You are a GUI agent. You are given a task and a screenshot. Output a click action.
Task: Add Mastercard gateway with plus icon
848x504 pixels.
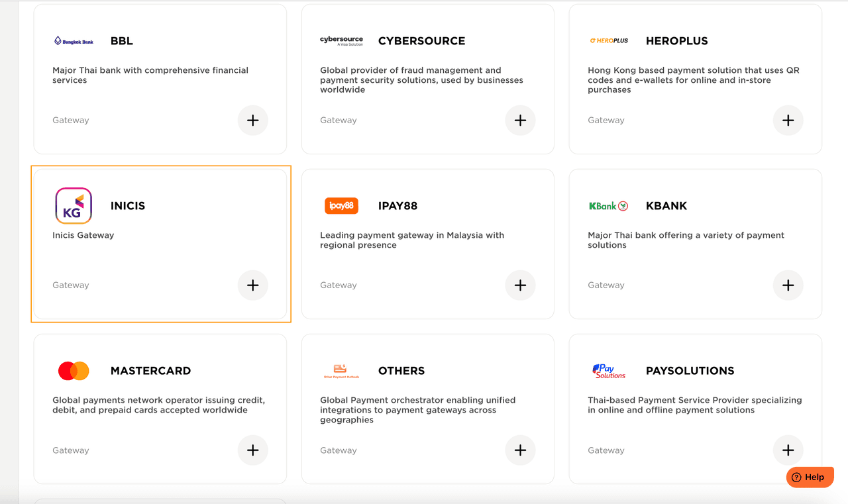tap(252, 450)
